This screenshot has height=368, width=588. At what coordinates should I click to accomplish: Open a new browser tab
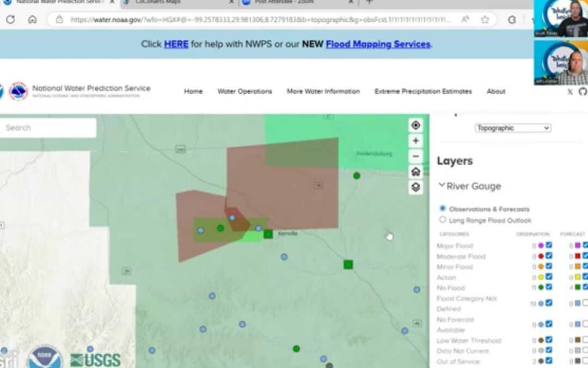point(369,2)
